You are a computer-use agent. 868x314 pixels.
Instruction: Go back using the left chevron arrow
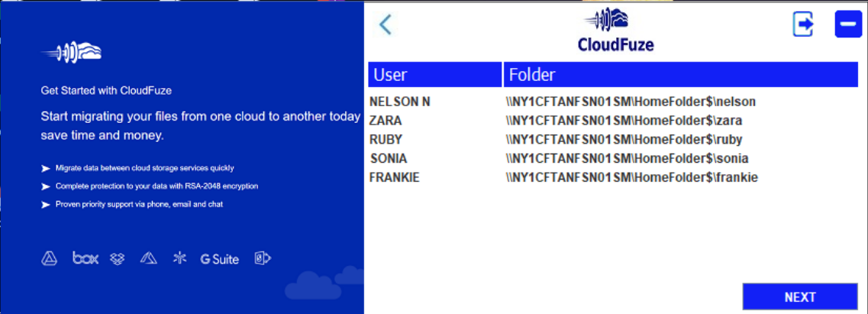[x=386, y=24]
